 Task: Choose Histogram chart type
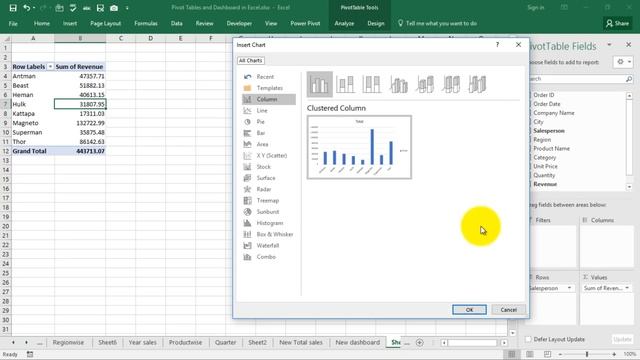point(269,223)
